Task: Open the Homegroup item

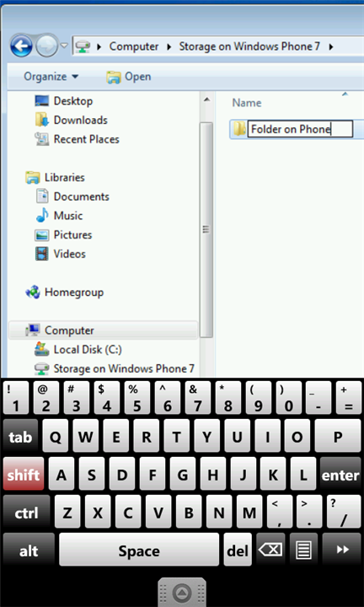Action: 65,293
